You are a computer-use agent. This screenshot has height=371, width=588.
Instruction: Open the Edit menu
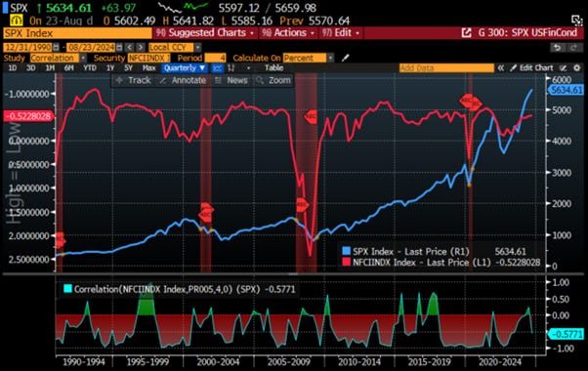coord(341,33)
